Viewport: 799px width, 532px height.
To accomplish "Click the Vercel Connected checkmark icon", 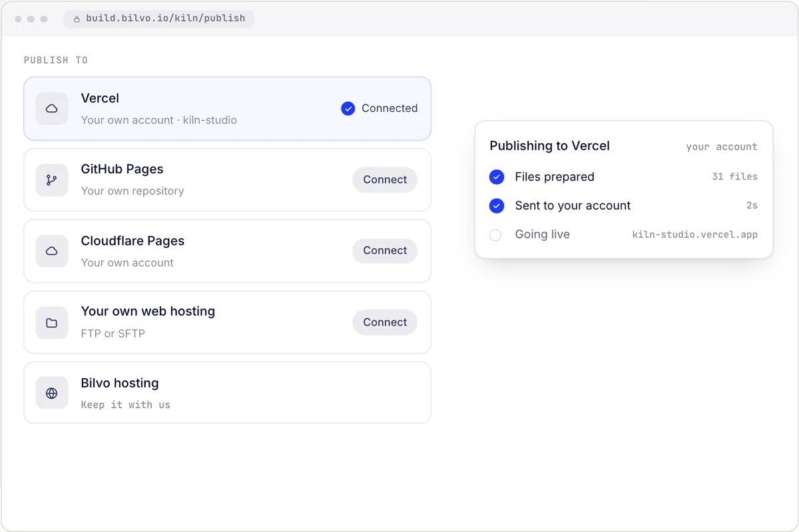I will coord(348,109).
